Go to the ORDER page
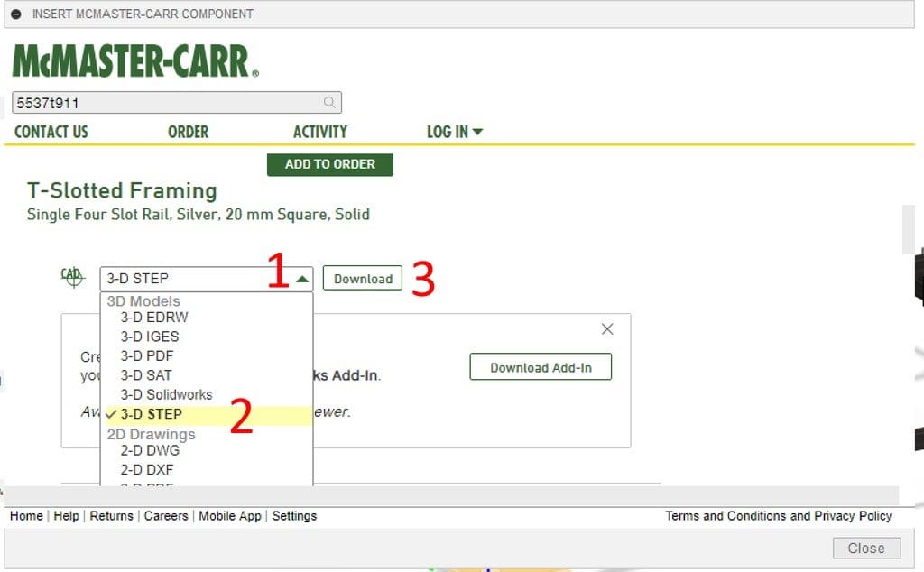This screenshot has width=924, height=572. point(188,132)
